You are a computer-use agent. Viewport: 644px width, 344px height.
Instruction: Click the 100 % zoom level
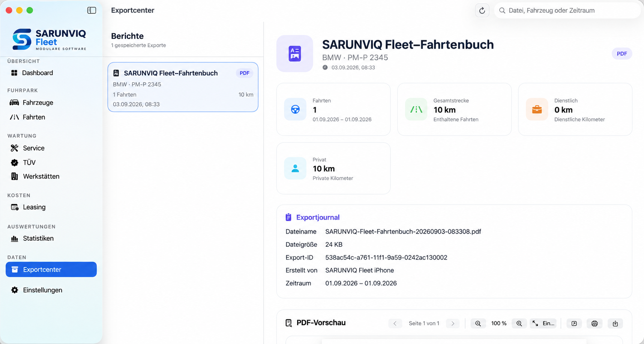499,323
